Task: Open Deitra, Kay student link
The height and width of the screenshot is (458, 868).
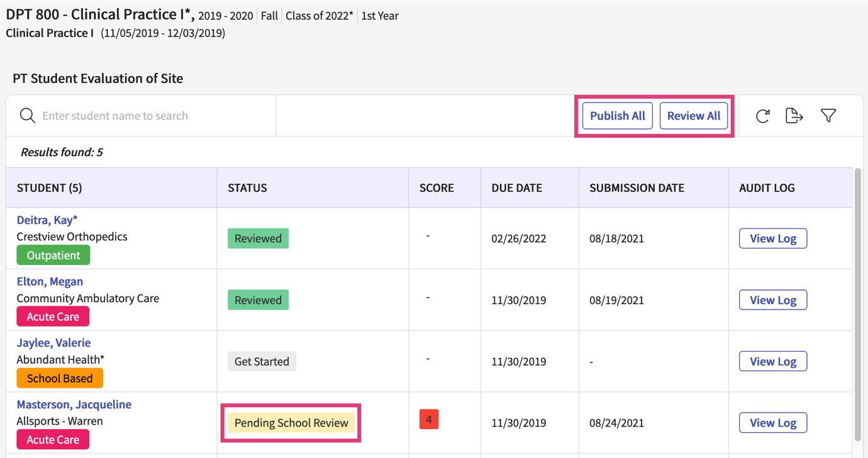Action: (47, 220)
